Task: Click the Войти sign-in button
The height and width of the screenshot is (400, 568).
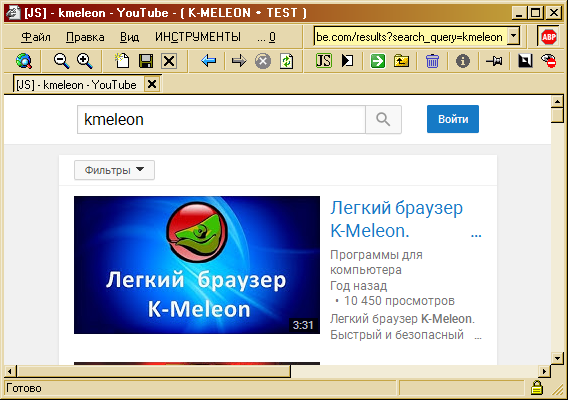Action: click(x=453, y=119)
